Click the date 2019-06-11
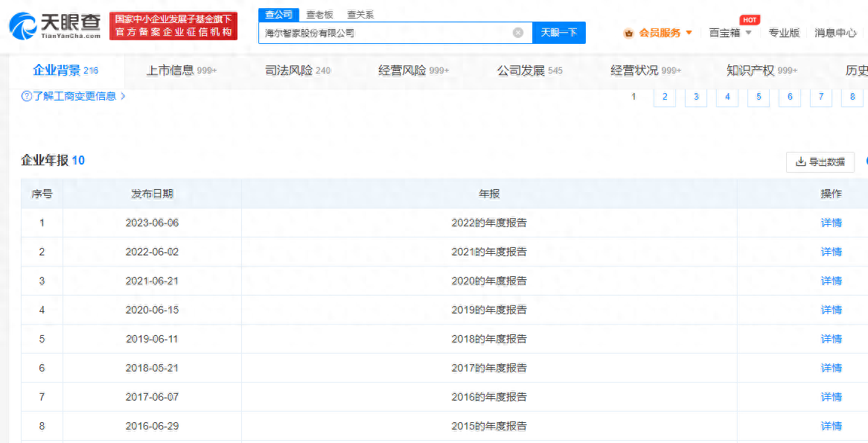The width and height of the screenshot is (868, 443). [152, 339]
